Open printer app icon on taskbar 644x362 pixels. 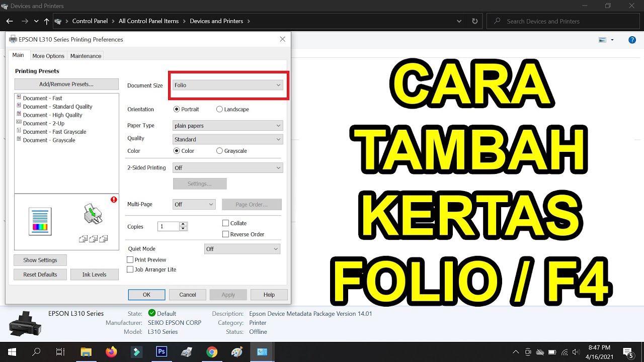pos(187,352)
